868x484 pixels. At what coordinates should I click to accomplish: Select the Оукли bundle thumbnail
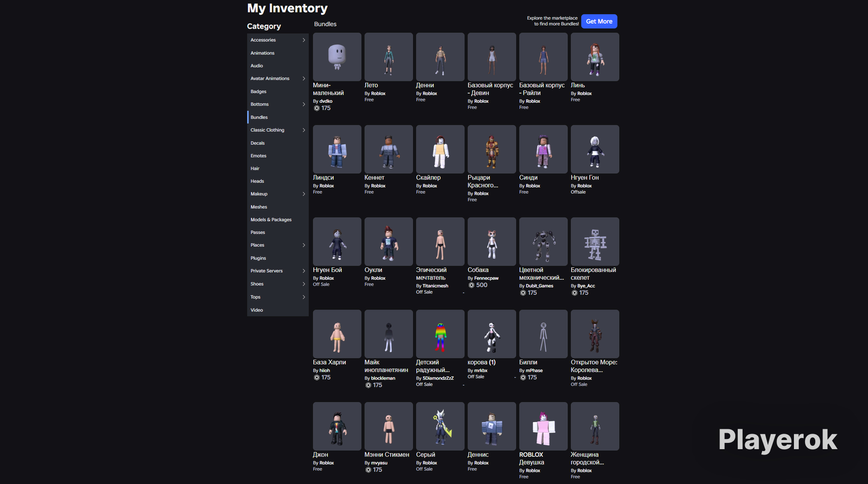(x=389, y=242)
